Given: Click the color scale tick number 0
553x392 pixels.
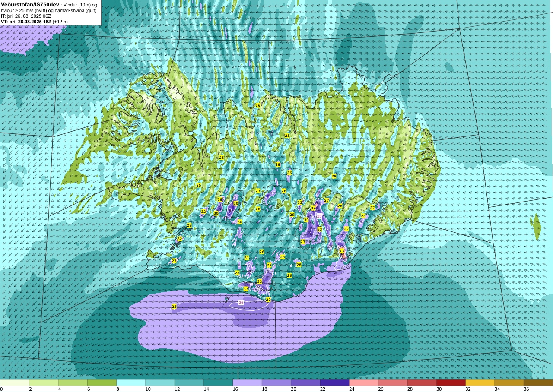Looking at the screenshot, I should tap(2, 389).
